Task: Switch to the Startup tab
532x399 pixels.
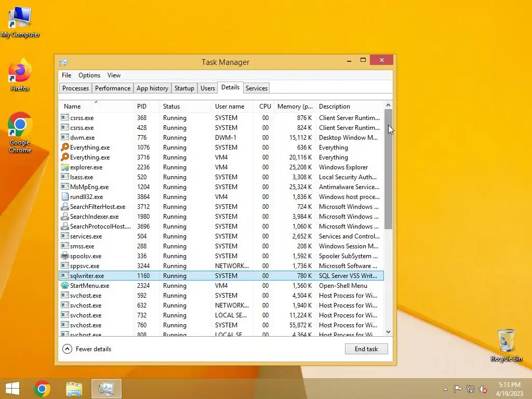Action: click(184, 88)
